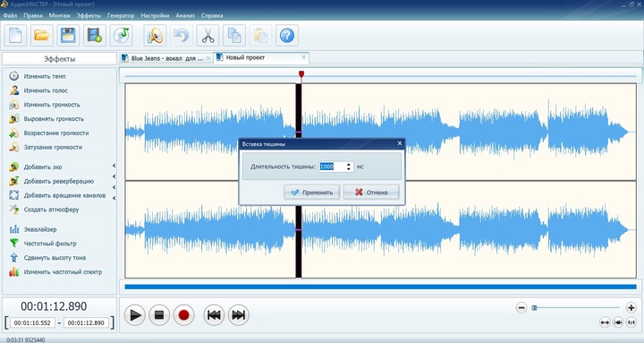Click the silence duration spinner arrows
644x343 pixels.
click(x=349, y=167)
